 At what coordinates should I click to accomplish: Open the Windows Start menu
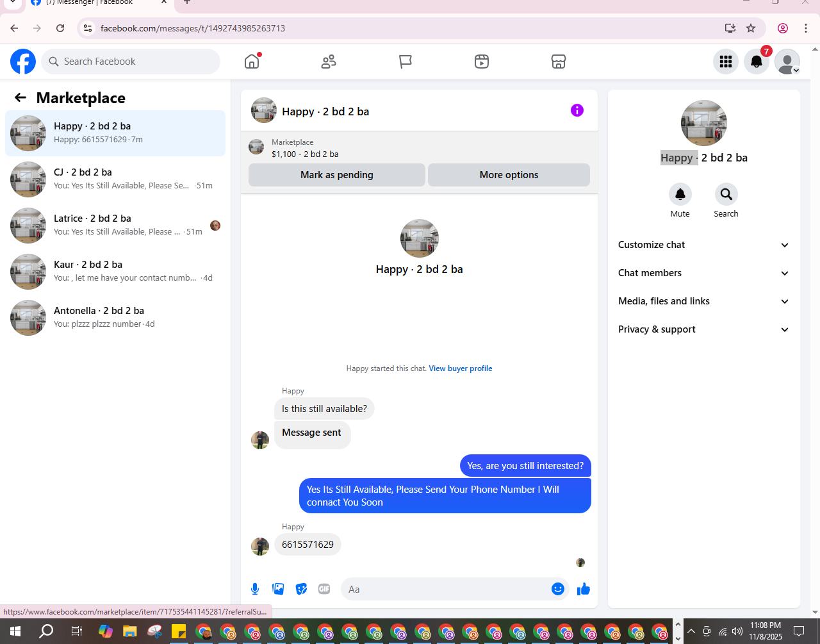[15, 631]
